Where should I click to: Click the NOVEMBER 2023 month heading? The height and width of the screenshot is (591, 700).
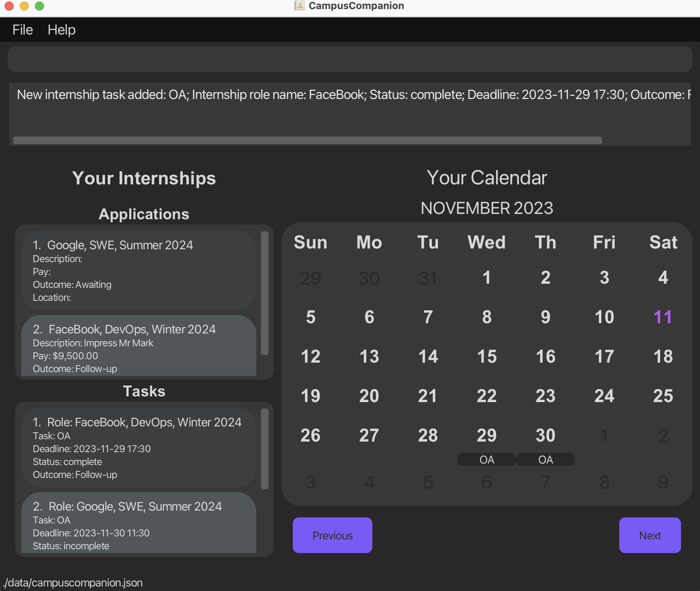pos(487,208)
